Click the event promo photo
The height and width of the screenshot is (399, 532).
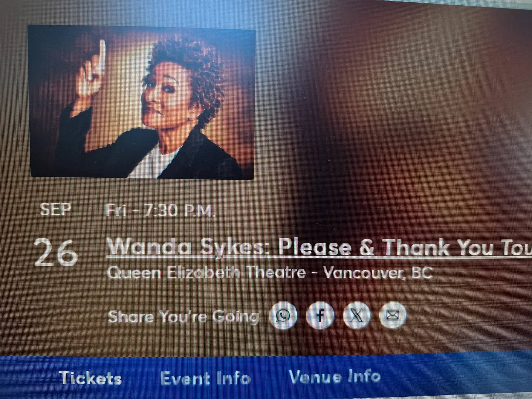[142, 102]
